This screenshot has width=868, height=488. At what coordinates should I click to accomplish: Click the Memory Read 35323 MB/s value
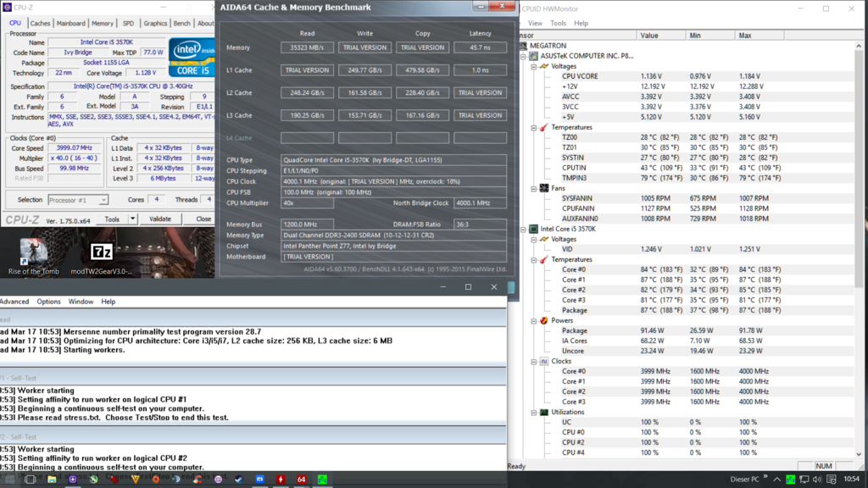(307, 47)
